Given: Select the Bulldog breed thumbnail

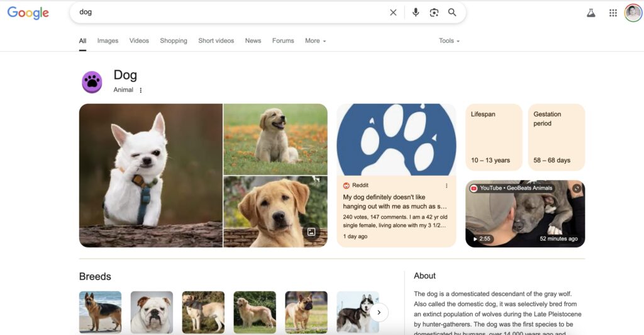Looking at the screenshot, I should (x=152, y=312).
